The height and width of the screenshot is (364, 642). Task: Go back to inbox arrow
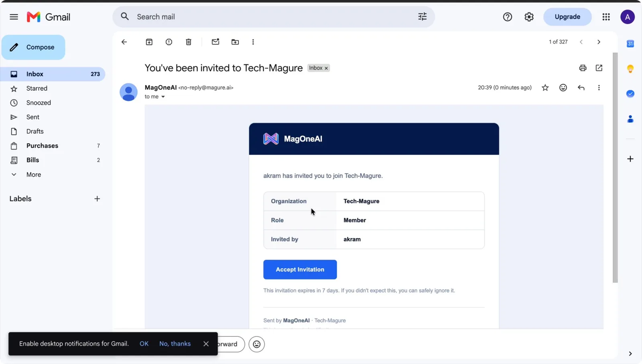124,42
